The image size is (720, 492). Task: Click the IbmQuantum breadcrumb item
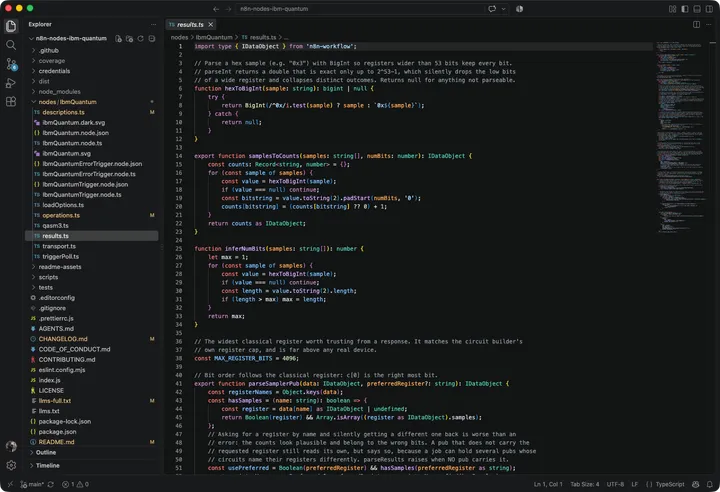point(214,37)
